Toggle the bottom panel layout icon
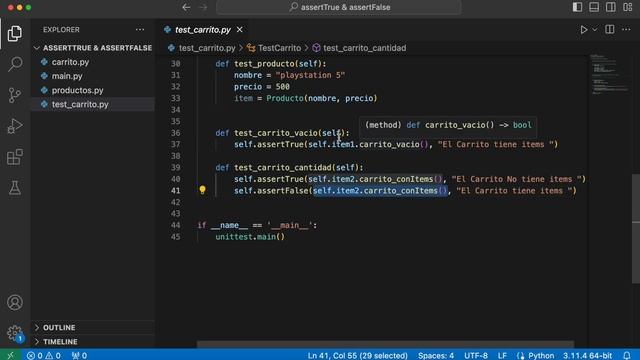 pos(594,7)
